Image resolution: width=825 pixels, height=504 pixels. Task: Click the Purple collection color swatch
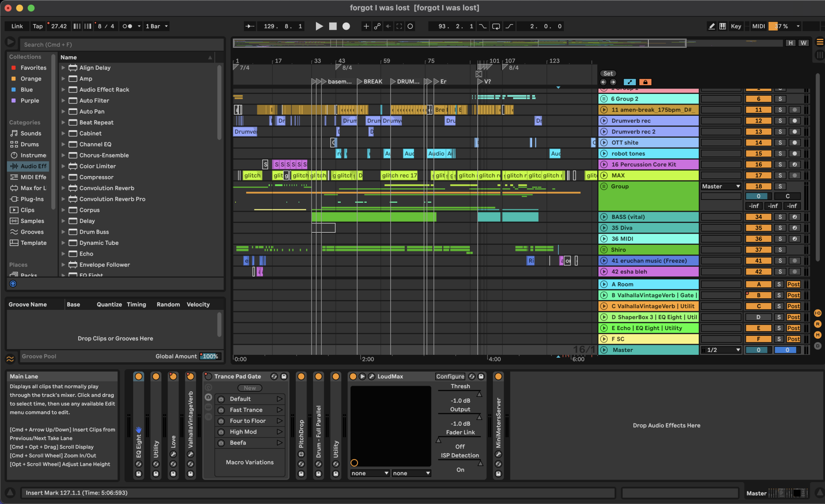coord(14,101)
